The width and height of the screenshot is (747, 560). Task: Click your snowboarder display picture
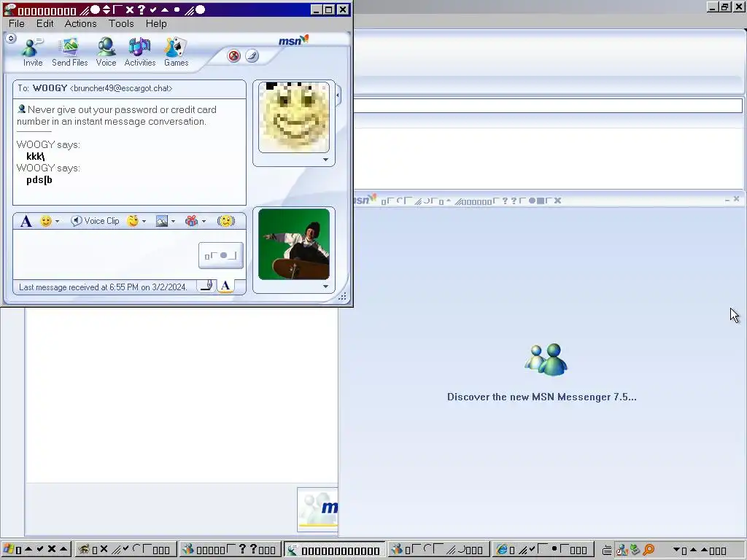(294, 244)
